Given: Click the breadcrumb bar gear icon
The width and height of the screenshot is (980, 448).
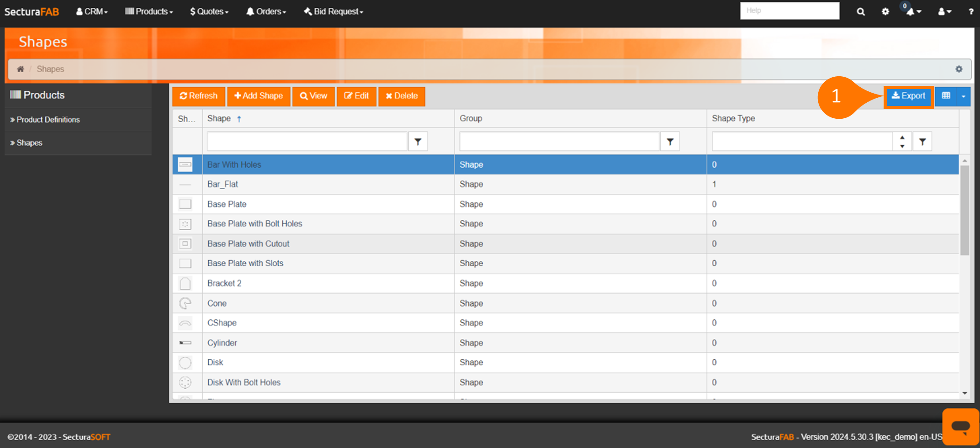Looking at the screenshot, I should coord(959,69).
